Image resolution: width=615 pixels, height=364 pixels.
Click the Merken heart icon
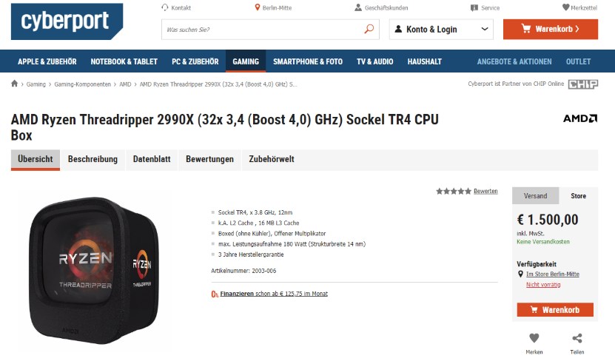[534, 337]
